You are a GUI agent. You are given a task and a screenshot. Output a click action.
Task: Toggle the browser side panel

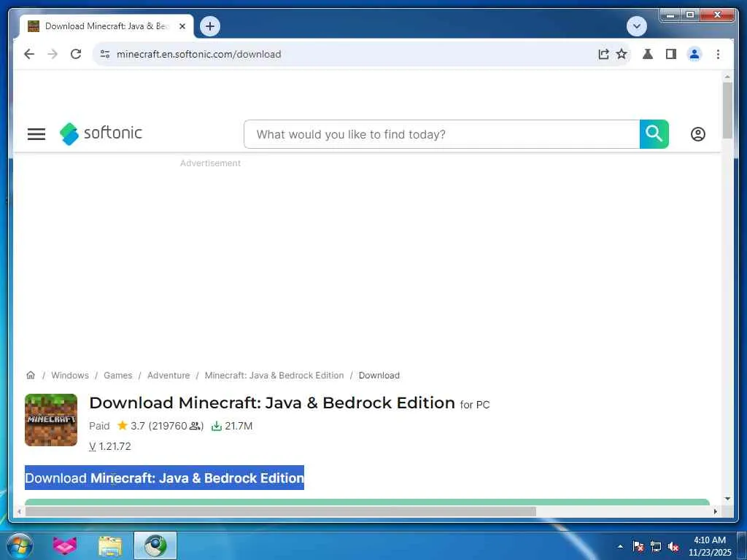(x=671, y=54)
